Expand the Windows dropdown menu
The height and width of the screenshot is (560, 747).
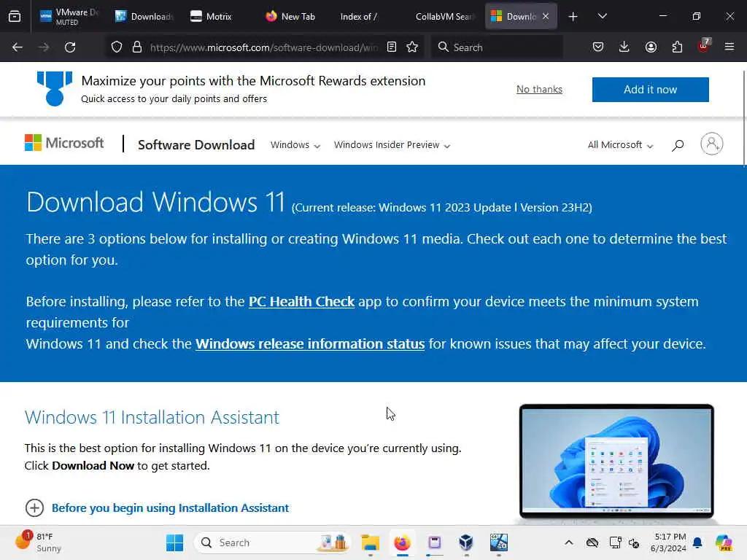pos(295,145)
